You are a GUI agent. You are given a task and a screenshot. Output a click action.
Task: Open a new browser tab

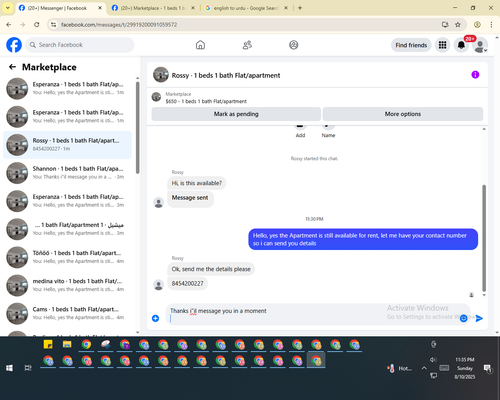pos(300,8)
